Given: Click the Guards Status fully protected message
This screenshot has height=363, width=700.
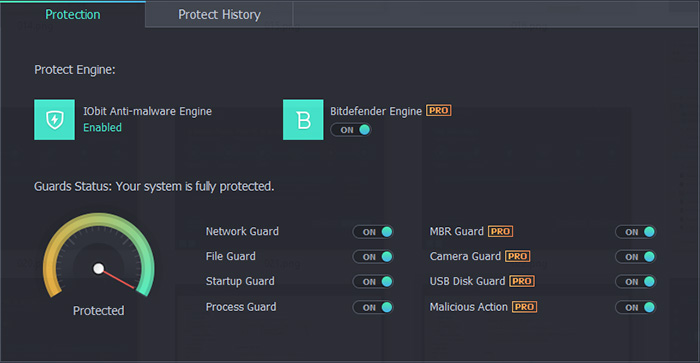Looking at the screenshot, I should coord(154,187).
